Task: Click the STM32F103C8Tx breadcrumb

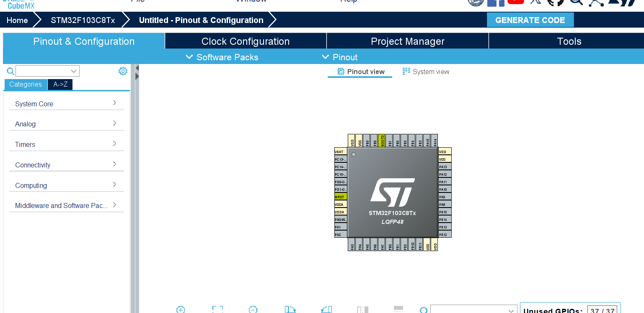Action: tap(83, 20)
